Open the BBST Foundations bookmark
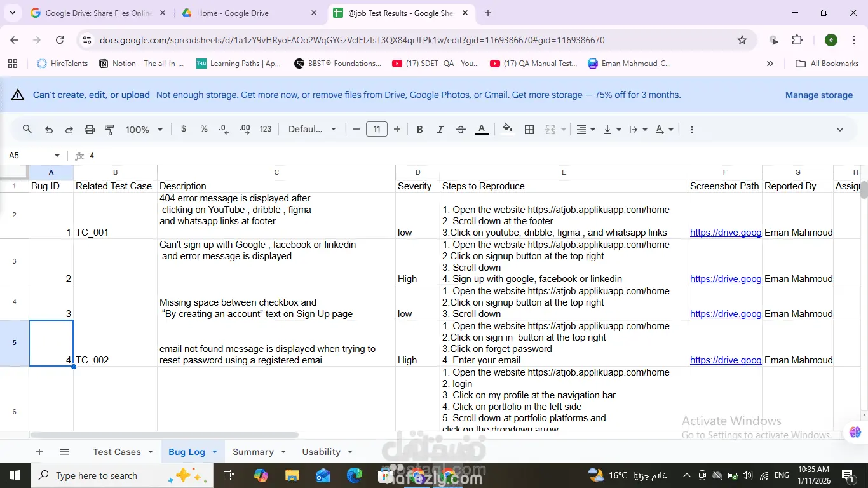This screenshot has height=488, width=868. [x=337, y=64]
